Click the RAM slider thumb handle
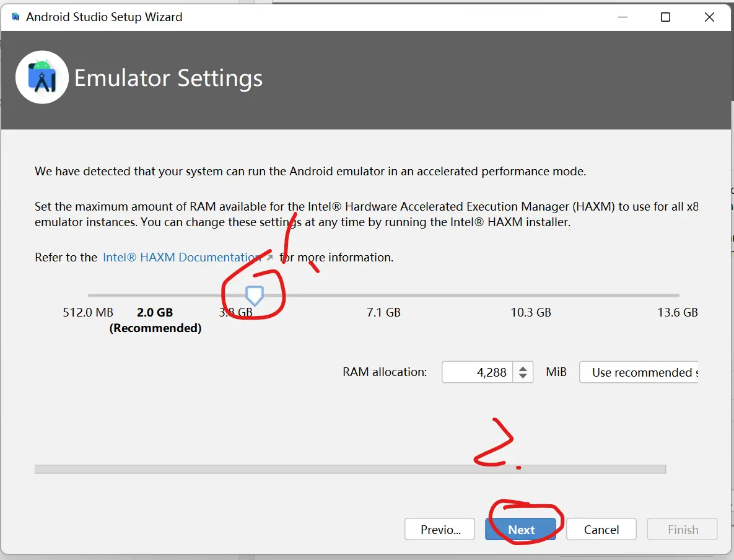Image resolution: width=734 pixels, height=560 pixels. pyautogui.click(x=255, y=296)
